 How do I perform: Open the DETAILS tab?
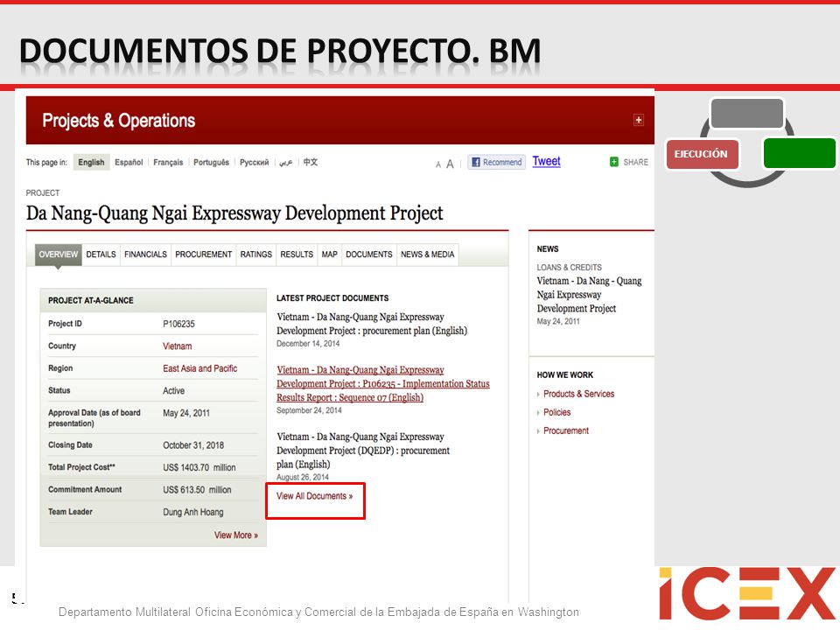coord(101,255)
